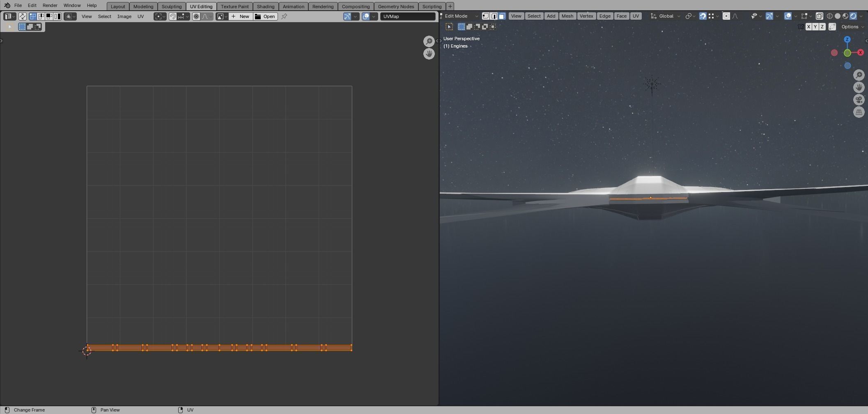Viewport: 868px width, 414px height.
Task: Enable X axis mesh mirror
Action: [x=808, y=27]
